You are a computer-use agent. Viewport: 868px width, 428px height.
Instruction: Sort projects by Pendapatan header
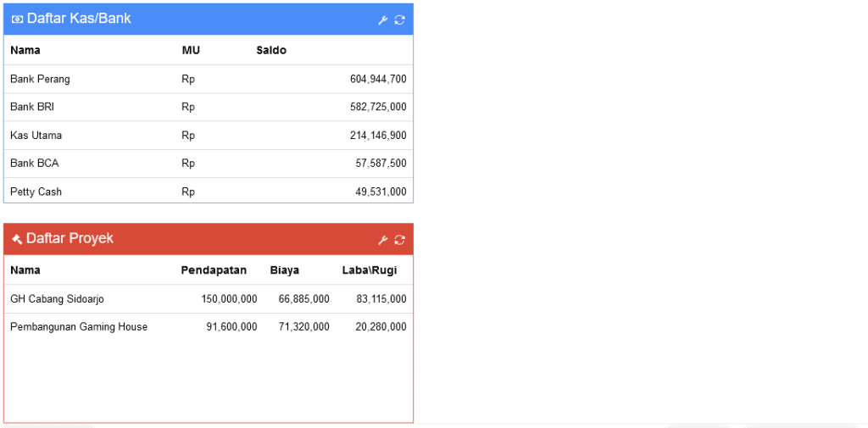pos(214,270)
